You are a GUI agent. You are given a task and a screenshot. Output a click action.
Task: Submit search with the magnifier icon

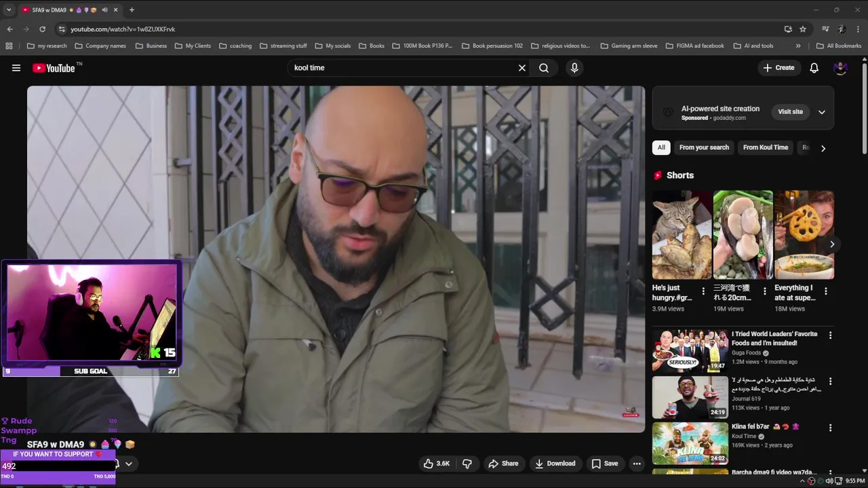click(x=544, y=68)
